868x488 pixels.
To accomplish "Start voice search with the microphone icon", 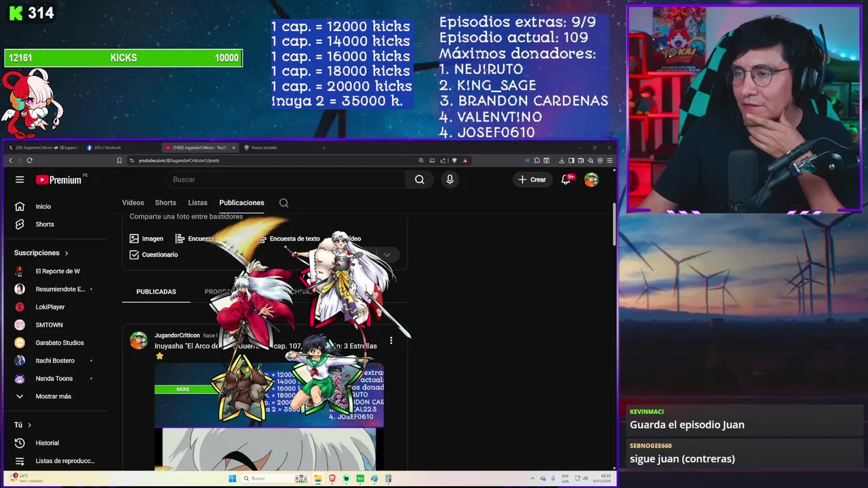I will pos(450,180).
